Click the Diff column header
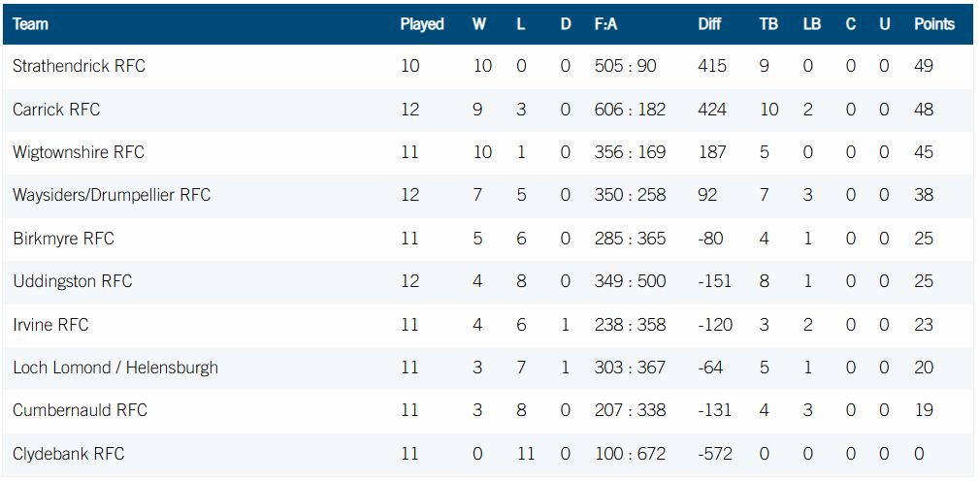 point(709,24)
